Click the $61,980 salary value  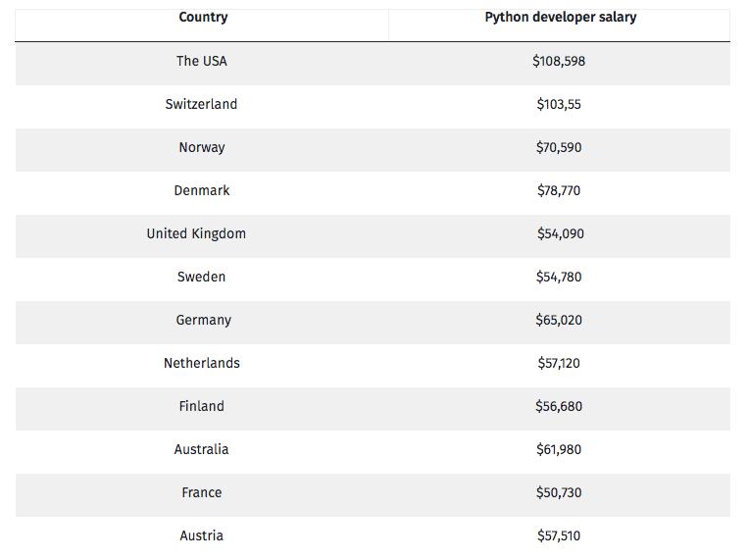pyautogui.click(x=559, y=449)
